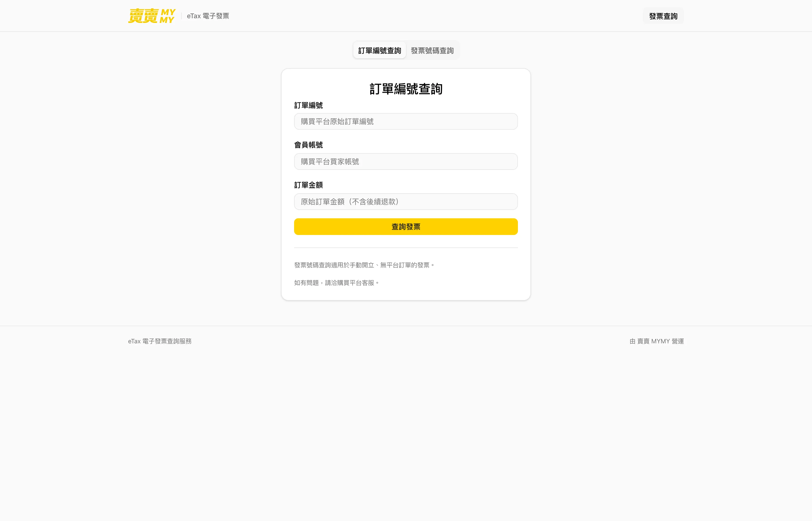The width and height of the screenshot is (812, 521).
Task: Switch to the 訂單編號查詢 tab
Action: [379, 51]
